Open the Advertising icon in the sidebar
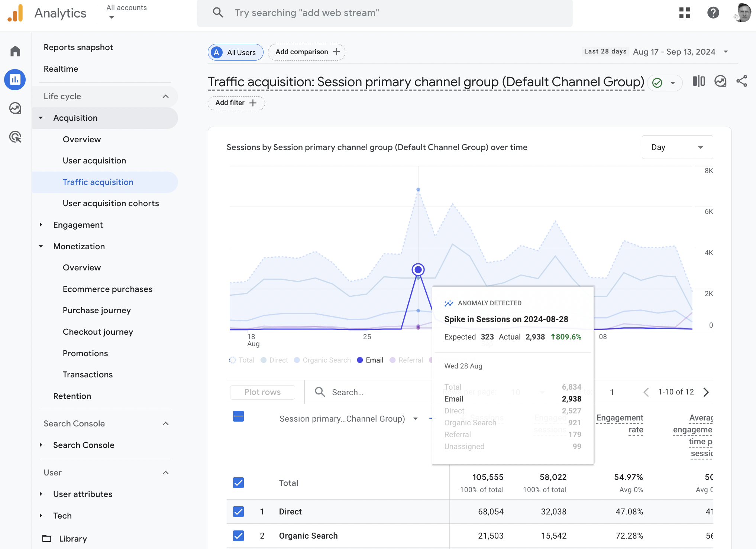This screenshot has width=756, height=549. point(15,137)
